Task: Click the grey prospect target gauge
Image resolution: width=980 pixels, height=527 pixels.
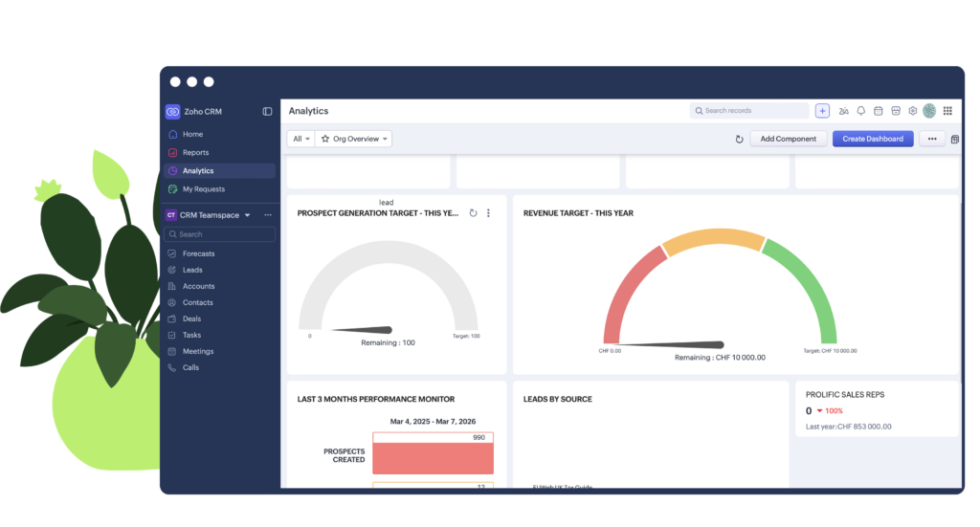Action: [x=389, y=254]
